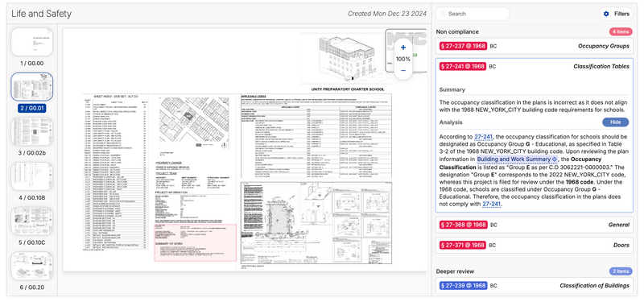Click the Filters gear icon
The image size is (644, 302).
pyautogui.click(x=606, y=14)
